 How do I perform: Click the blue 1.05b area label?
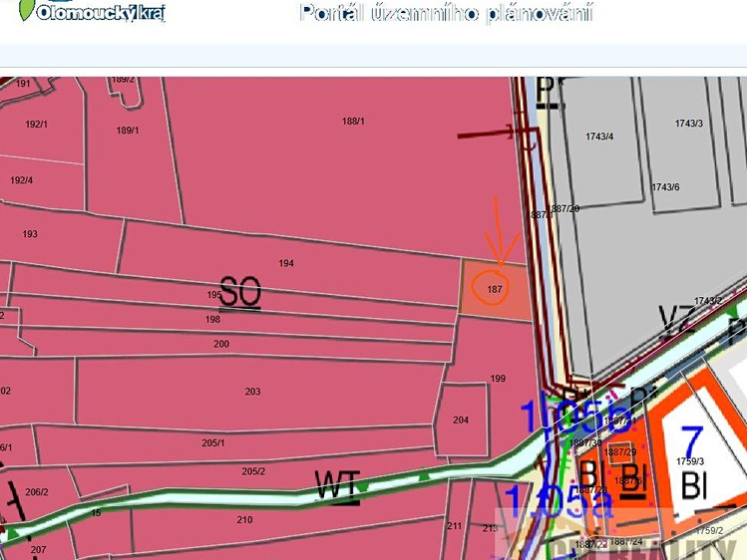pyautogui.click(x=575, y=416)
